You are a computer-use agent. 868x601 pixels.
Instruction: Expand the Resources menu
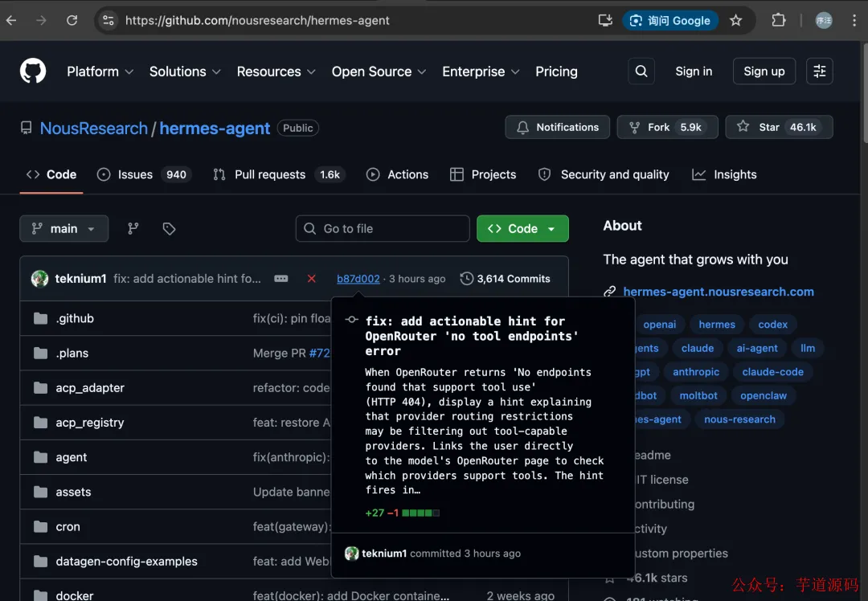coord(276,72)
